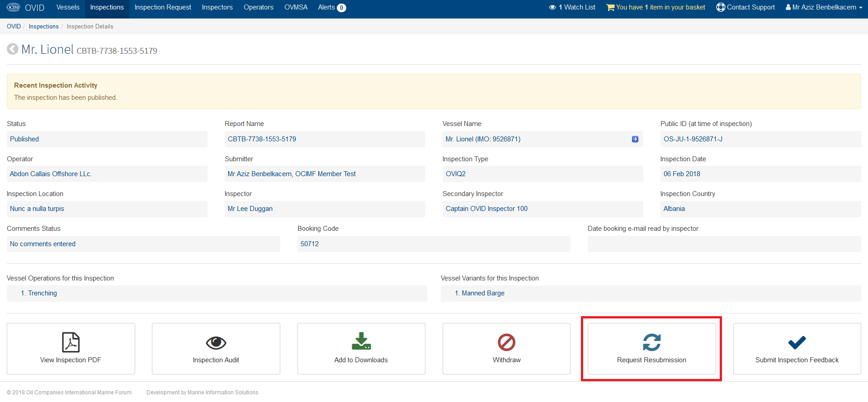868x402 pixels.
Task: Click vessel operation 1. Trenching
Action: tap(217, 293)
